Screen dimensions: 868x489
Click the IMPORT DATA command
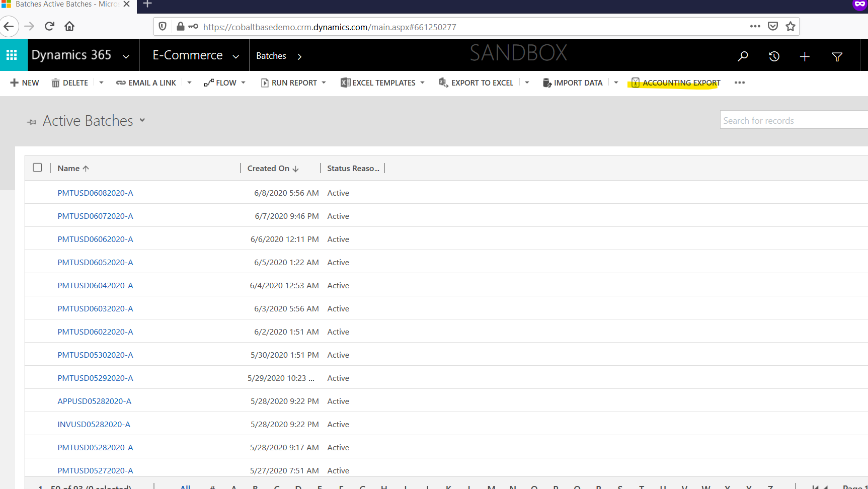[x=573, y=83]
